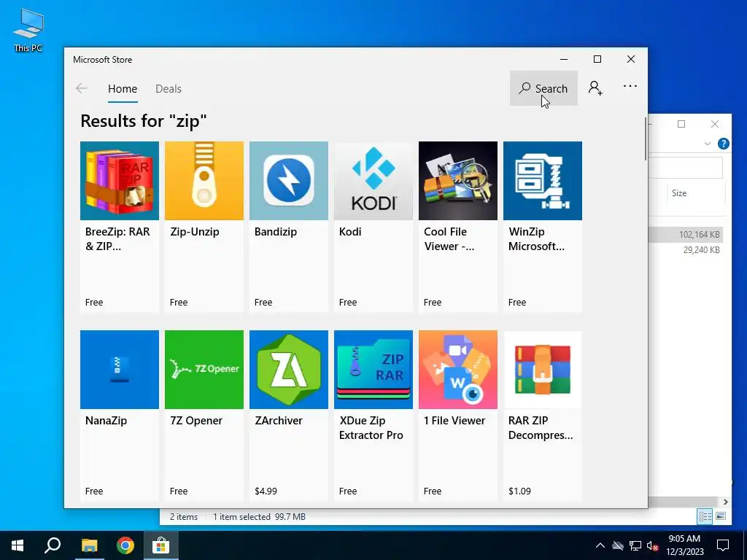This screenshot has width=747, height=560.
Task: Maximize the Explorer window behind the Store
Action: tap(681, 124)
